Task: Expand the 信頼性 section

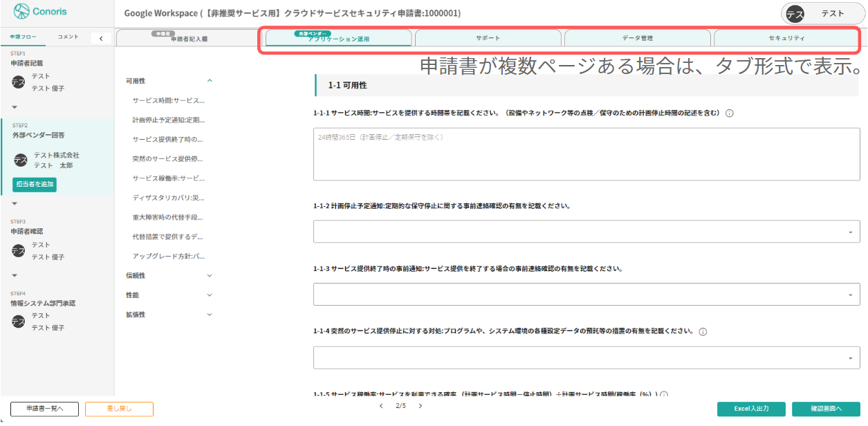Action: [x=209, y=275]
